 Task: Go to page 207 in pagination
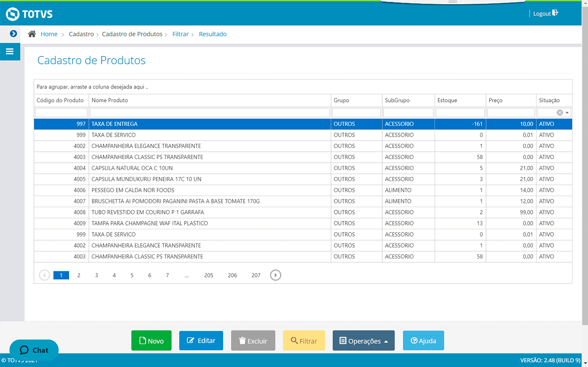[x=256, y=275]
